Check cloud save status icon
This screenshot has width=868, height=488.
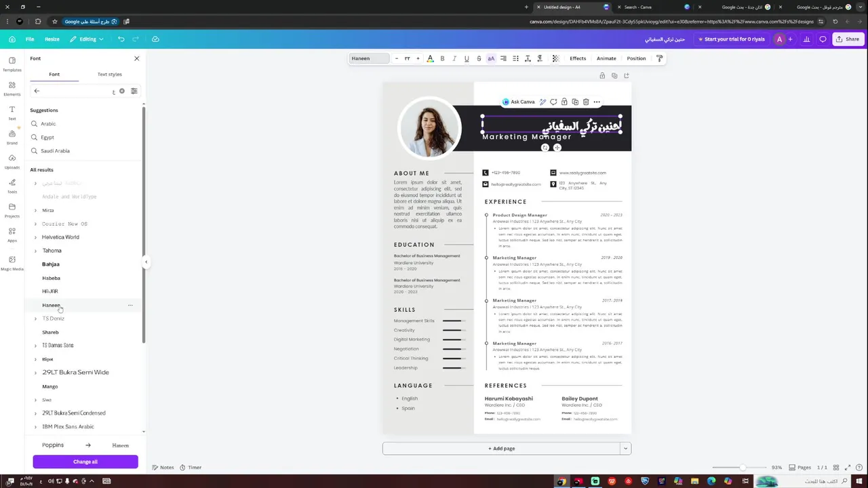tap(155, 39)
